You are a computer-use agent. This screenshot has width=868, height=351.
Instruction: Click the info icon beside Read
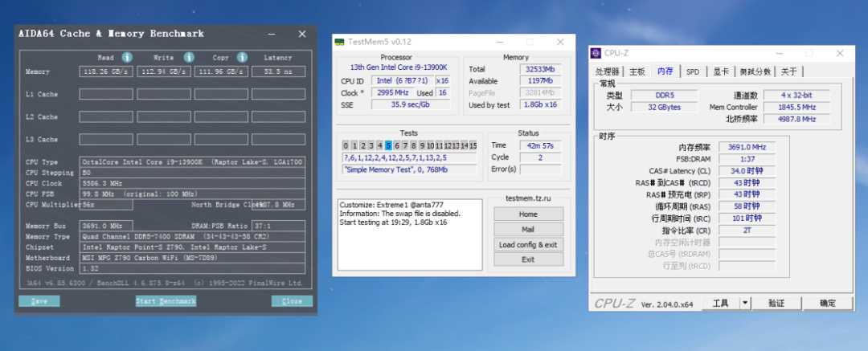click(127, 57)
